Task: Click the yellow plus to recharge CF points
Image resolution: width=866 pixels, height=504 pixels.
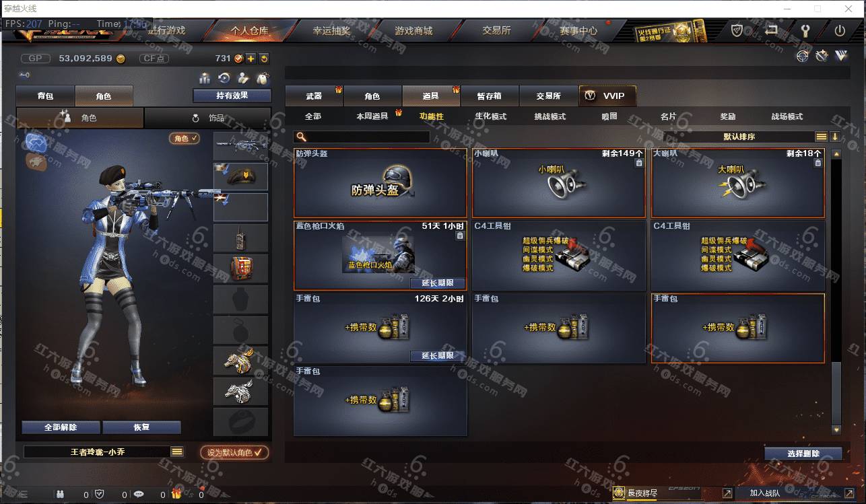Action: click(251, 59)
